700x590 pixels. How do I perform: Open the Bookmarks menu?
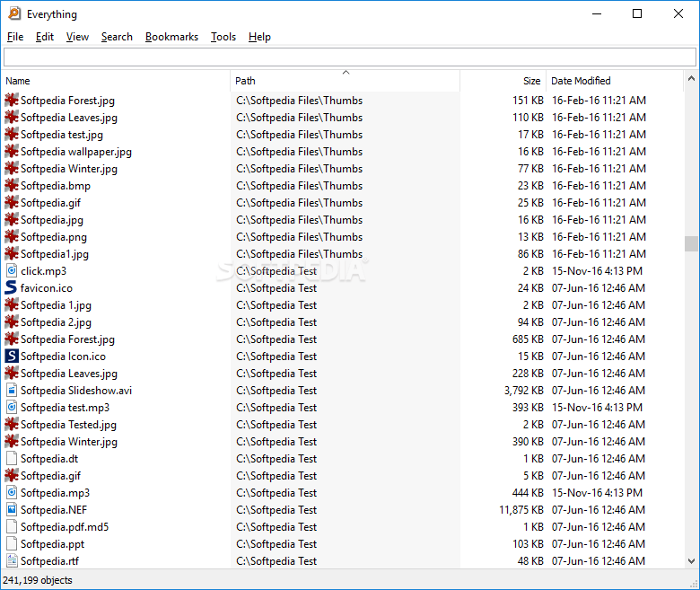tap(171, 37)
